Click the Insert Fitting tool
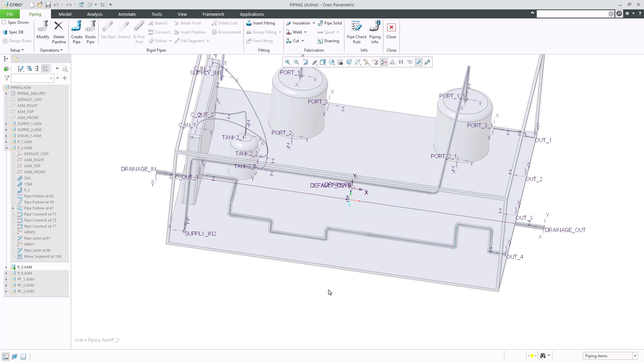The image size is (644, 362). tap(261, 23)
